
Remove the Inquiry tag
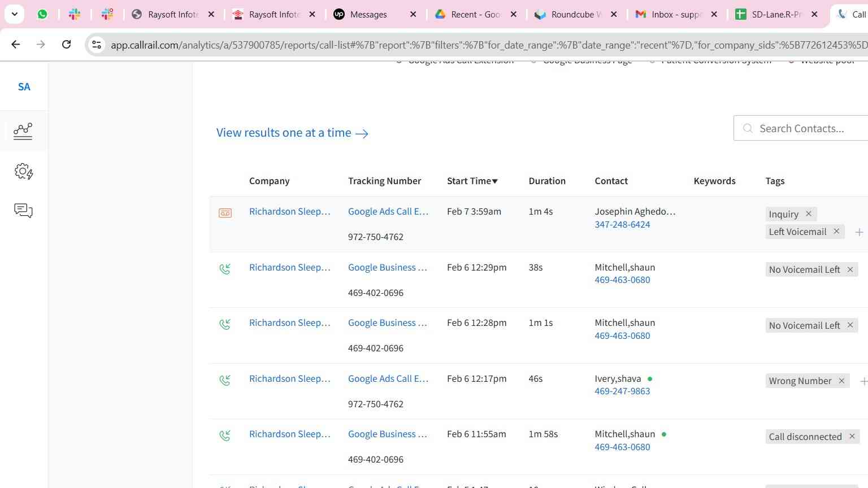[809, 213]
